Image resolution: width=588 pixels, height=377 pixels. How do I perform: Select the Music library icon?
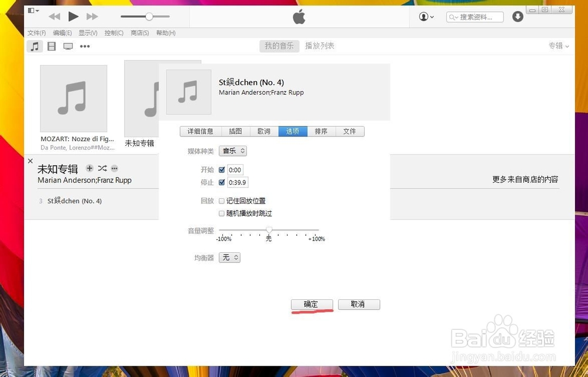click(35, 46)
